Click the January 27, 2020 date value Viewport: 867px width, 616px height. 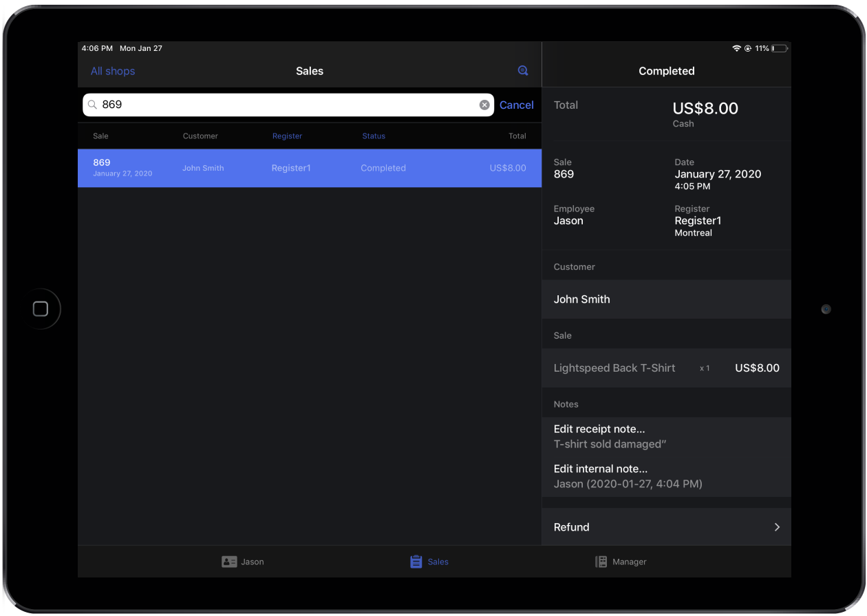pyautogui.click(x=718, y=174)
